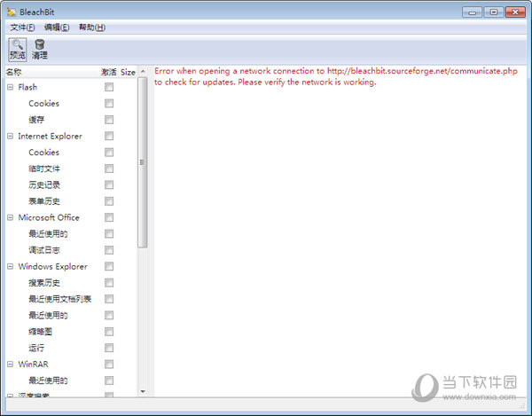Check 最近使用的 under Microsoft Office
The width and height of the screenshot is (532, 416).
[109, 234]
